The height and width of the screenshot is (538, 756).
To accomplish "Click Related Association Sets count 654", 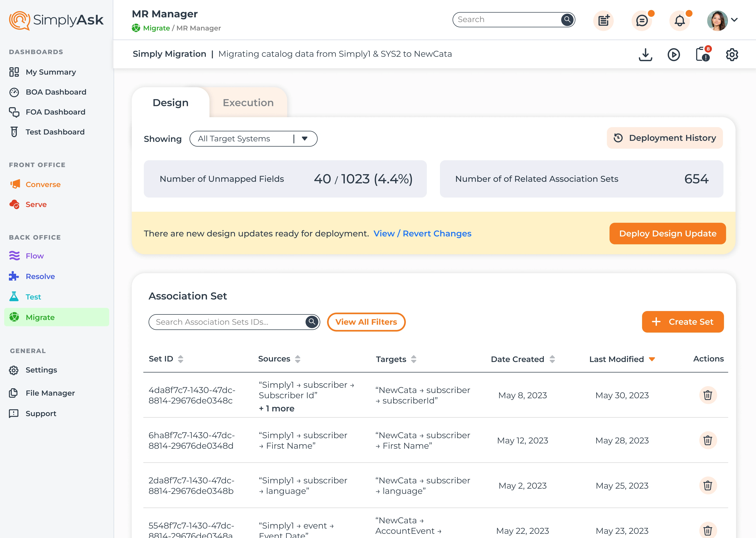I will click(x=696, y=179).
